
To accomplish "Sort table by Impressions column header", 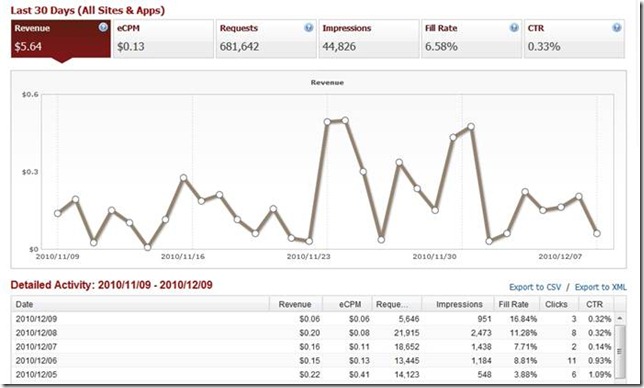I will tap(458, 304).
